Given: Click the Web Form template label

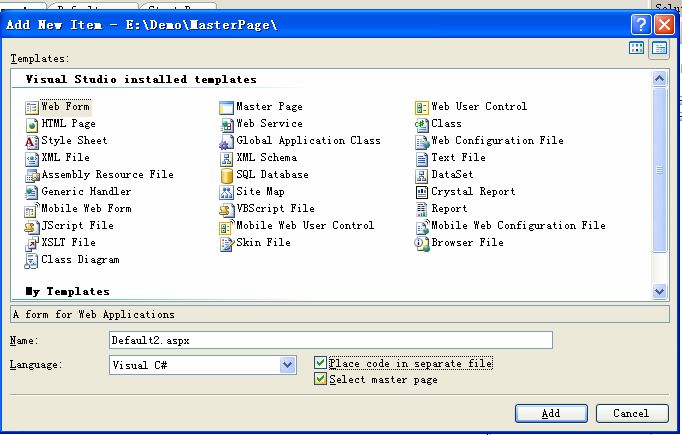Looking at the screenshot, I should click(x=66, y=107).
